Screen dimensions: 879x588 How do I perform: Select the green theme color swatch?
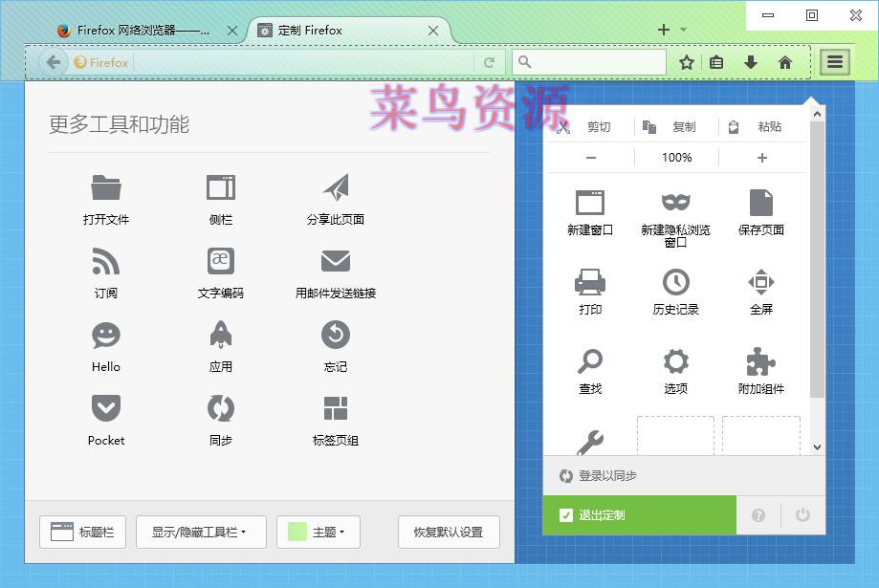(x=299, y=532)
